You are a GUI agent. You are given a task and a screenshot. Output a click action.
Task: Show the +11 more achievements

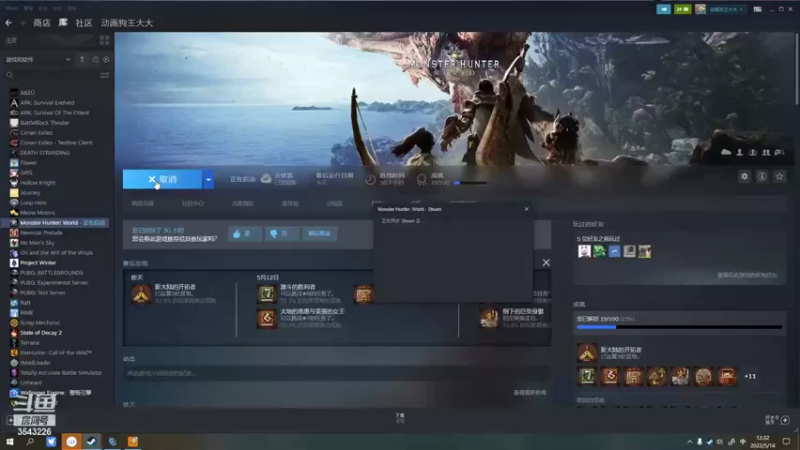[x=750, y=377]
